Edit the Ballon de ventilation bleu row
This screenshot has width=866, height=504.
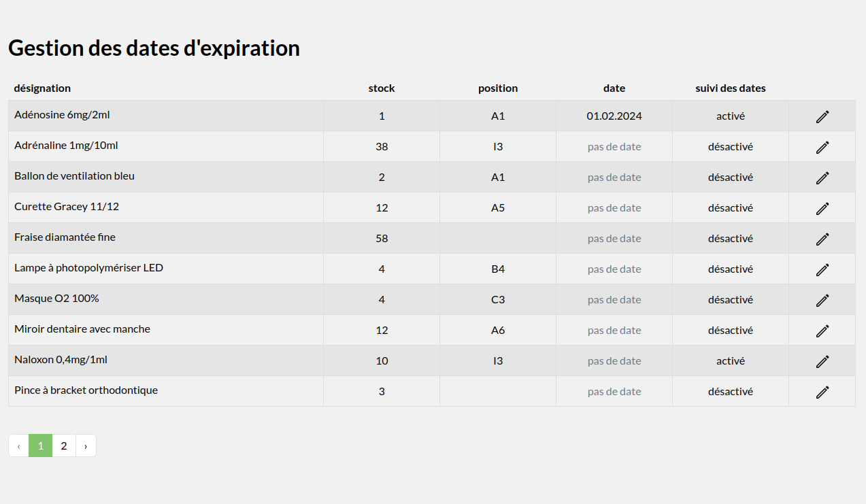click(x=822, y=178)
